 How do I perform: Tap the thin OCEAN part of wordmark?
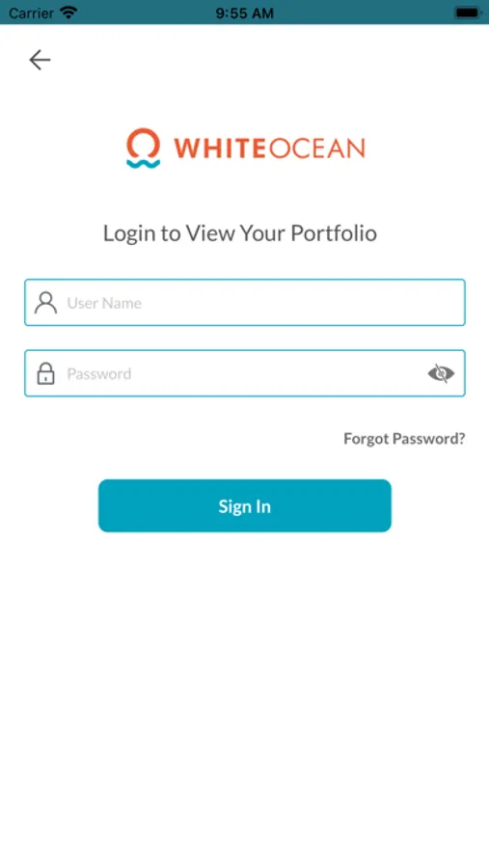[316, 149]
